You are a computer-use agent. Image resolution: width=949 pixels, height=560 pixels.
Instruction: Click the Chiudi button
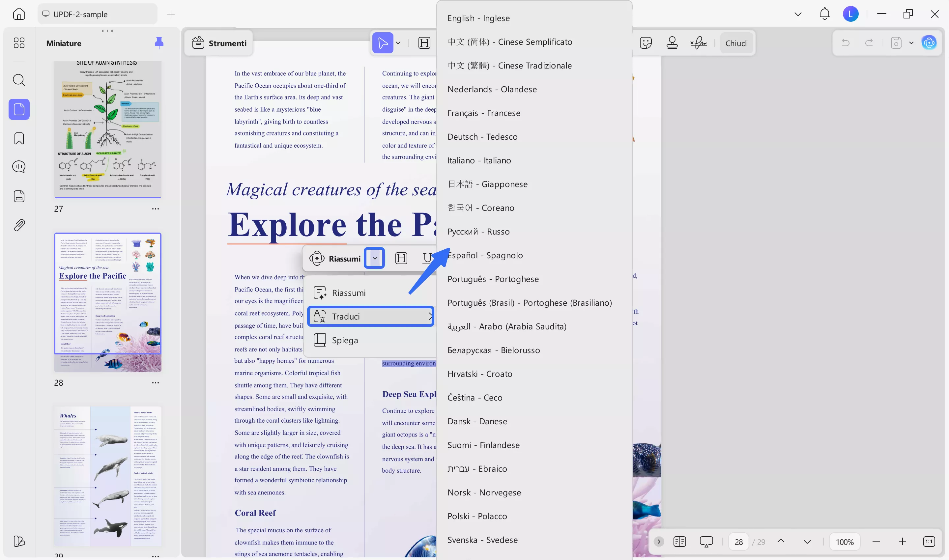coord(736,43)
